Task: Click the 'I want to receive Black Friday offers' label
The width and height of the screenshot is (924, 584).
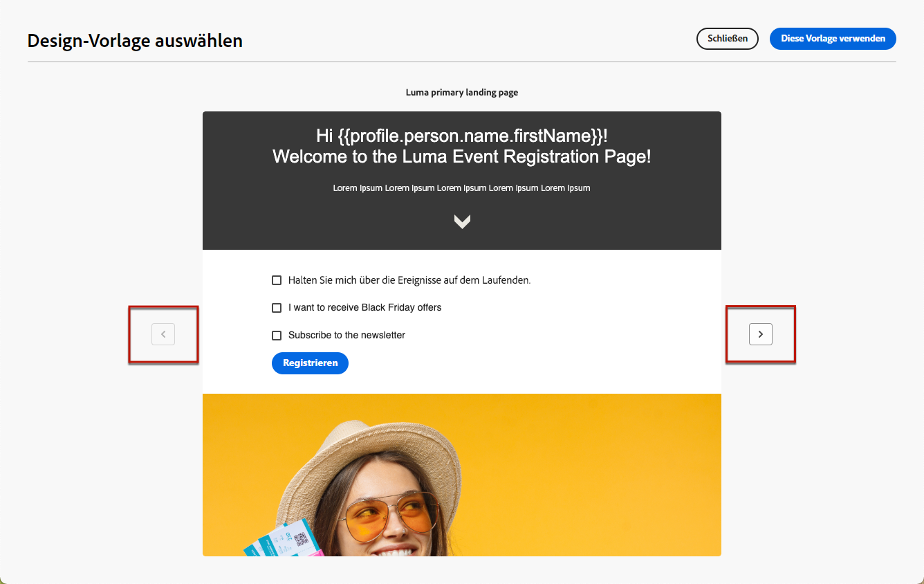Action: click(364, 307)
